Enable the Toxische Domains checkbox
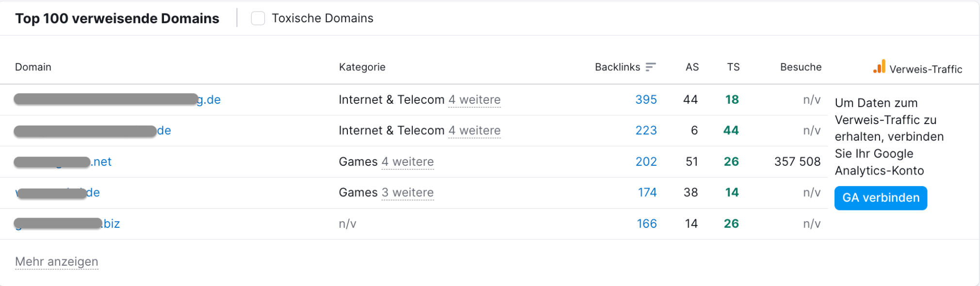The width and height of the screenshot is (980, 286). 257,18
